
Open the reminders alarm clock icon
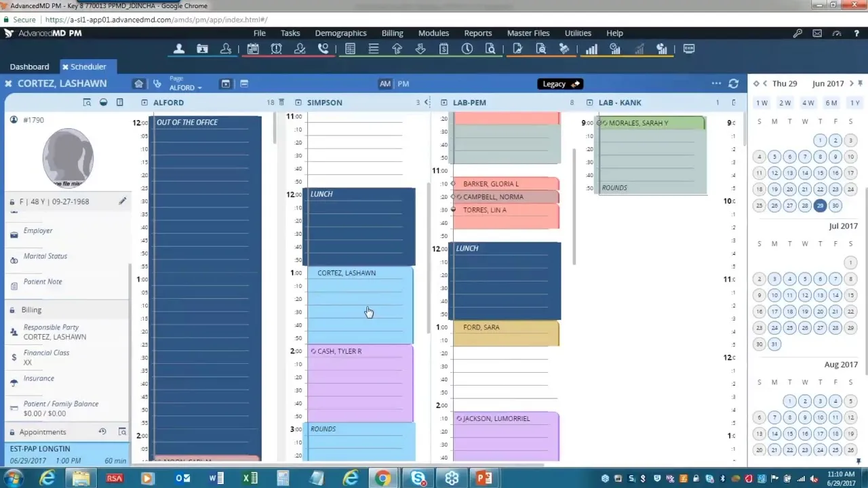pyautogui.click(x=276, y=48)
